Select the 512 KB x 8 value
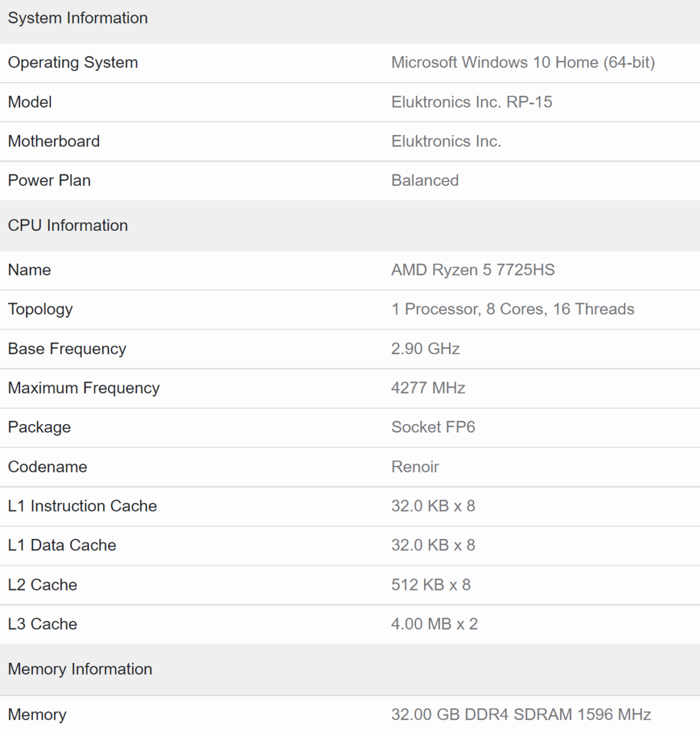Screen dimensions: 700x729 point(431,585)
